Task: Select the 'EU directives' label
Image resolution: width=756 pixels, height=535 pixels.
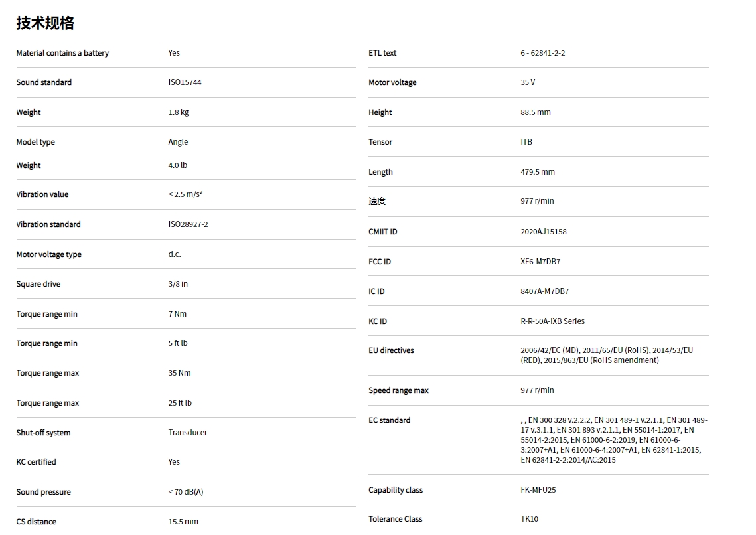Action: click(x=391, y=350)
